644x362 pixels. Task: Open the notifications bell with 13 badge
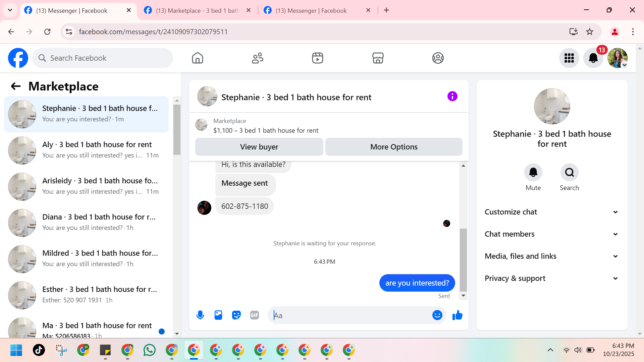pyautogui.click(x=593, y=58)
